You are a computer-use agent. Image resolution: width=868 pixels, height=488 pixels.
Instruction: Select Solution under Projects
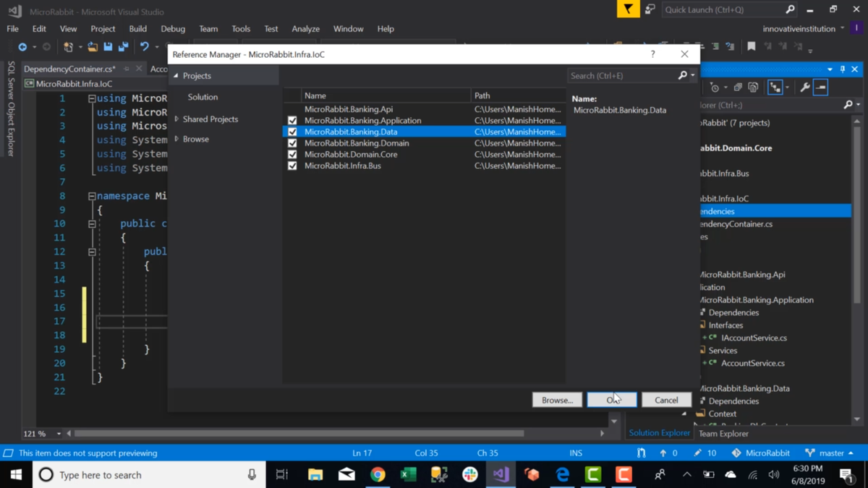203,97
